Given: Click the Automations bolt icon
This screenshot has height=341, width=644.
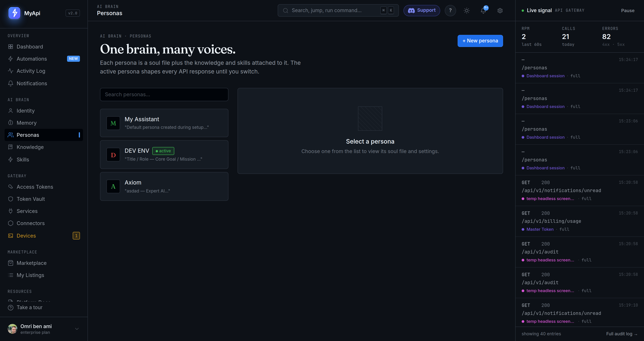Looking at the screenshot, I should (x=10, y=59).
